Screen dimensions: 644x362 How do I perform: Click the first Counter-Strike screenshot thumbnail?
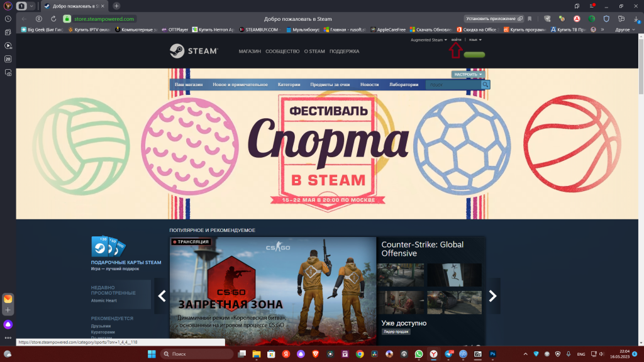pos(402,275)
